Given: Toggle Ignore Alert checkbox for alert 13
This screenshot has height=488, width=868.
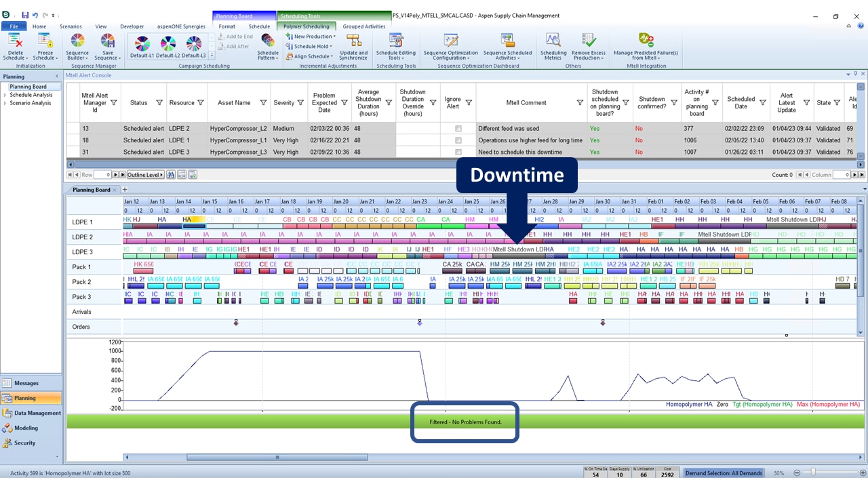Looking at the screenshot, I should (458, 128).
